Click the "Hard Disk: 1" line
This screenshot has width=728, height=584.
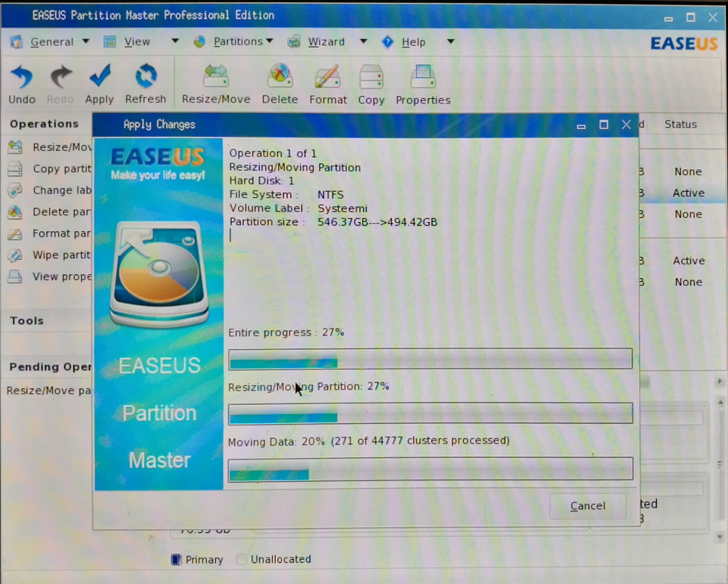(x=262, y=181)
